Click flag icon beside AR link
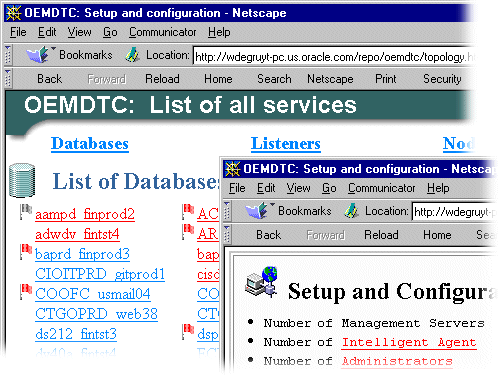Image resolution: width=498 pixels, height=375 pixels. point(188,231)
